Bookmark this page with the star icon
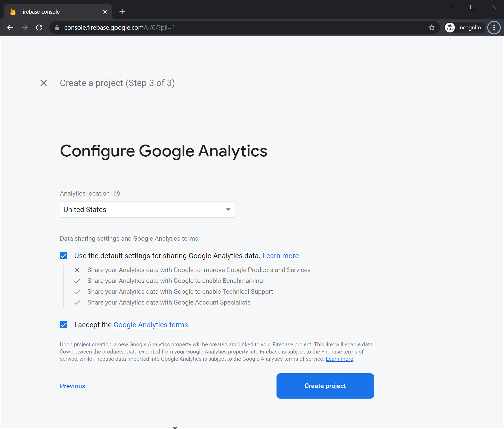The image size is (504, 429). pos(432,28)
